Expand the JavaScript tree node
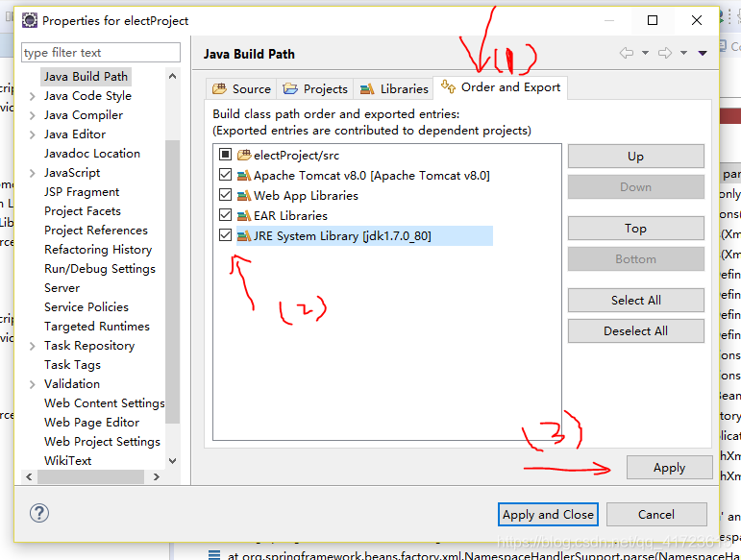The image size is (741, 560). (x=32, y=173)
